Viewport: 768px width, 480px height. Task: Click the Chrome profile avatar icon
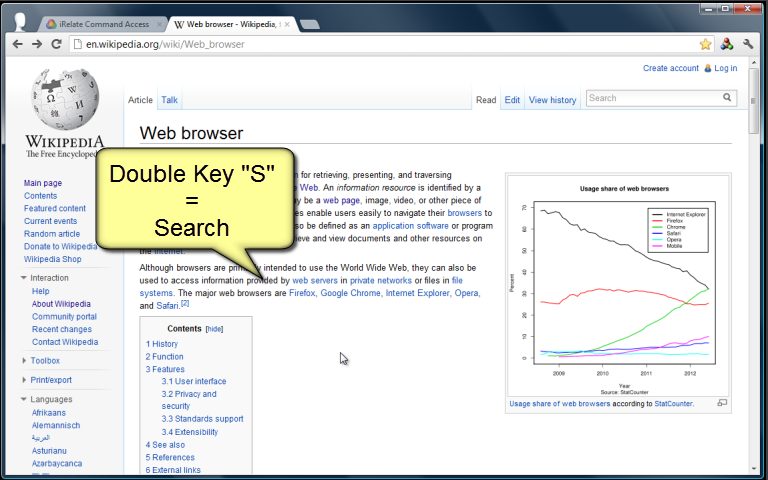tap(20, 22)
